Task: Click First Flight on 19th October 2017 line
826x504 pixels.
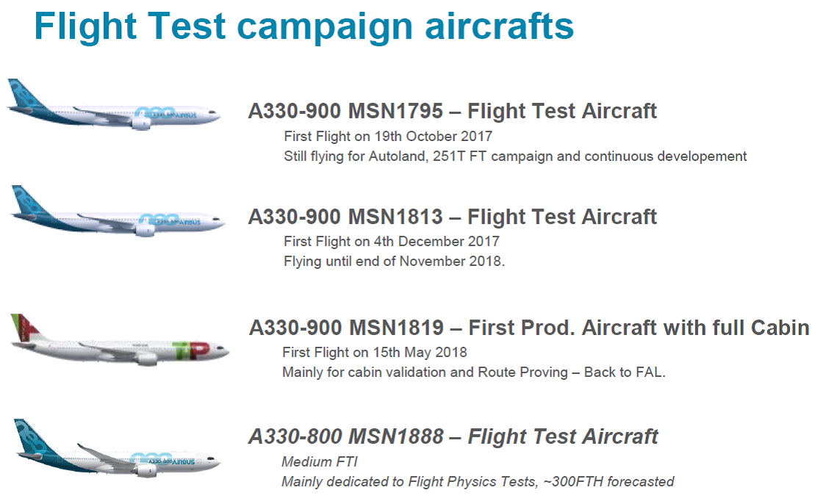Action: click(388, 137)
